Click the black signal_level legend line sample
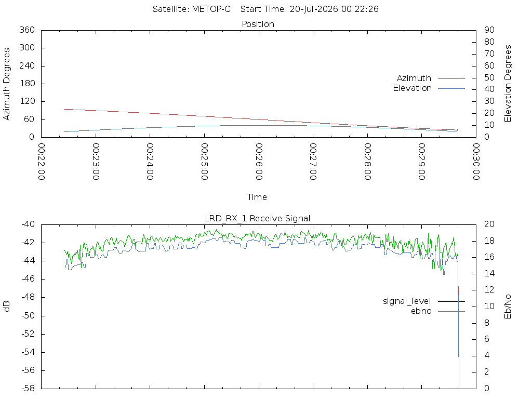The height and width of the screenshot is (399, 532). [451, 301]
